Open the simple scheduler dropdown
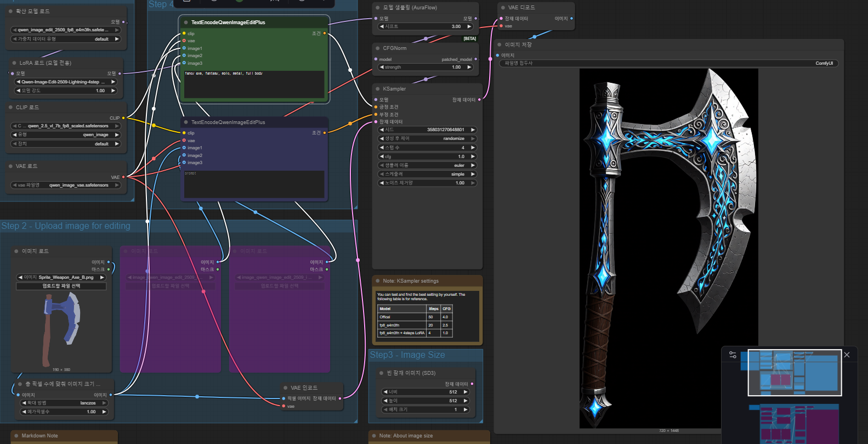 pos(428,174)
